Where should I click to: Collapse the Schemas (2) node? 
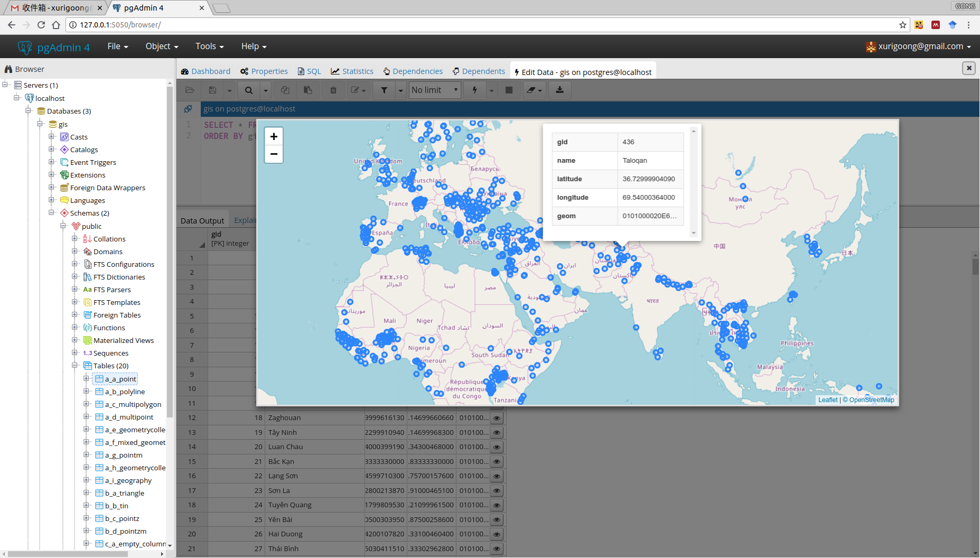coord(51,212)
